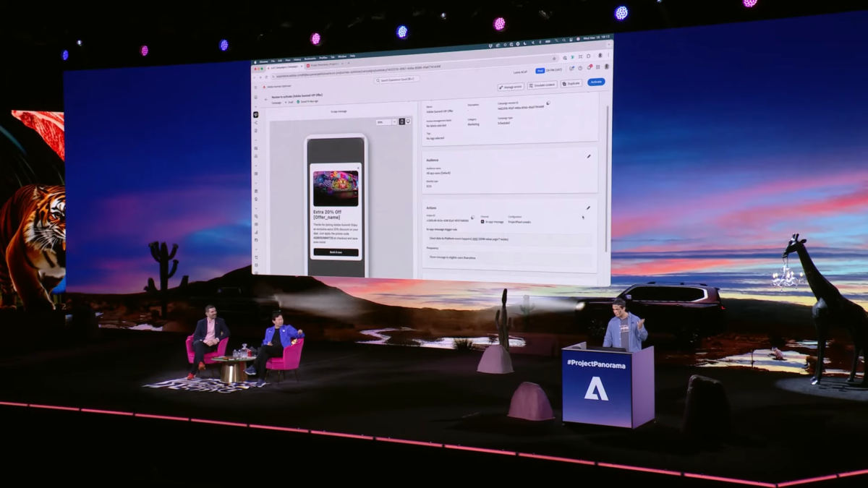Copy the Action ID value
Image resolution: width=868 pixels, height=488 pixels.
(x=472, y=216)
